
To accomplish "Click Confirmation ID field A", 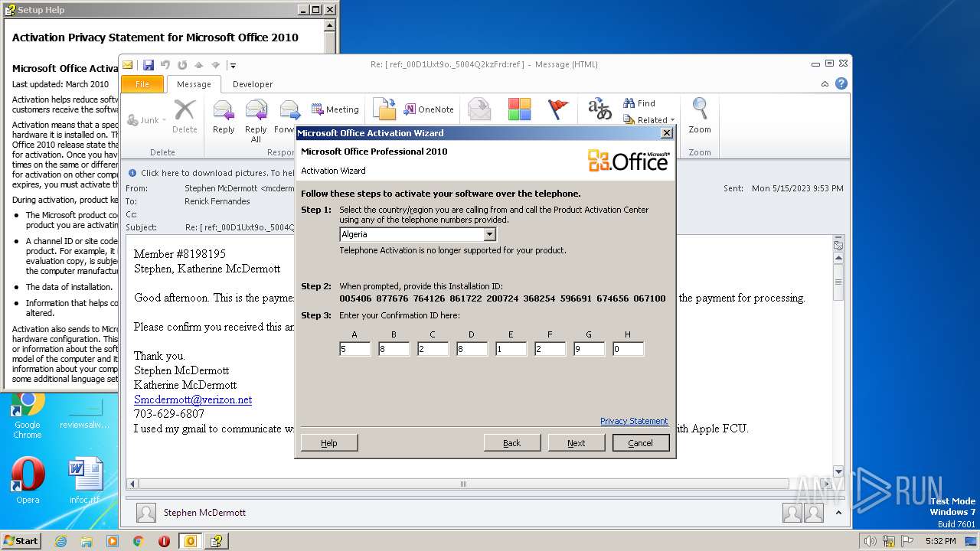I will coord(354,349).
